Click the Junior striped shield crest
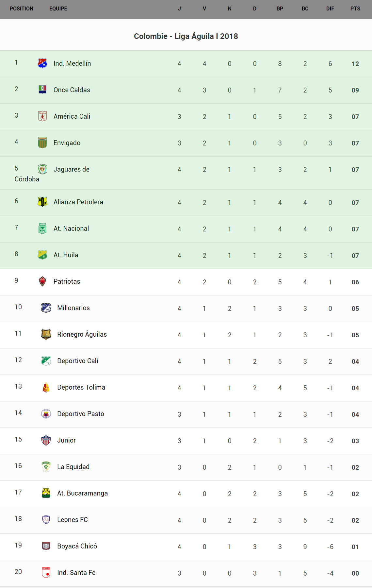 (x=46, y=440)
